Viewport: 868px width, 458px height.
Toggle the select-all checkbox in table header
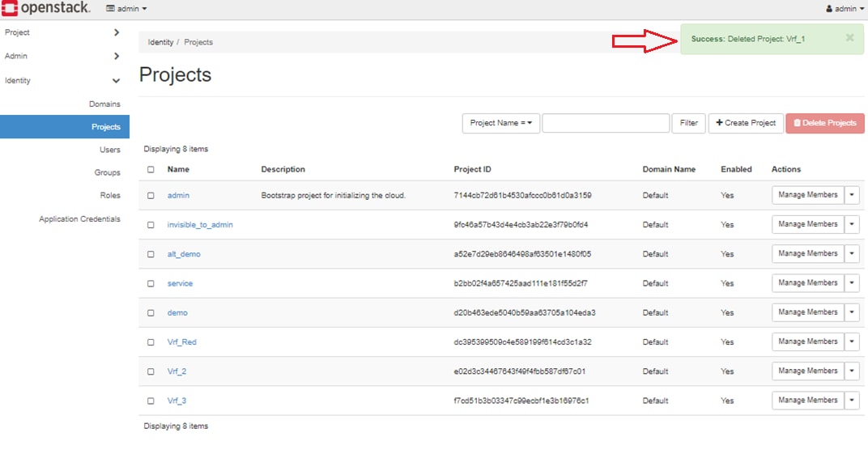click(x=151, y=169)
